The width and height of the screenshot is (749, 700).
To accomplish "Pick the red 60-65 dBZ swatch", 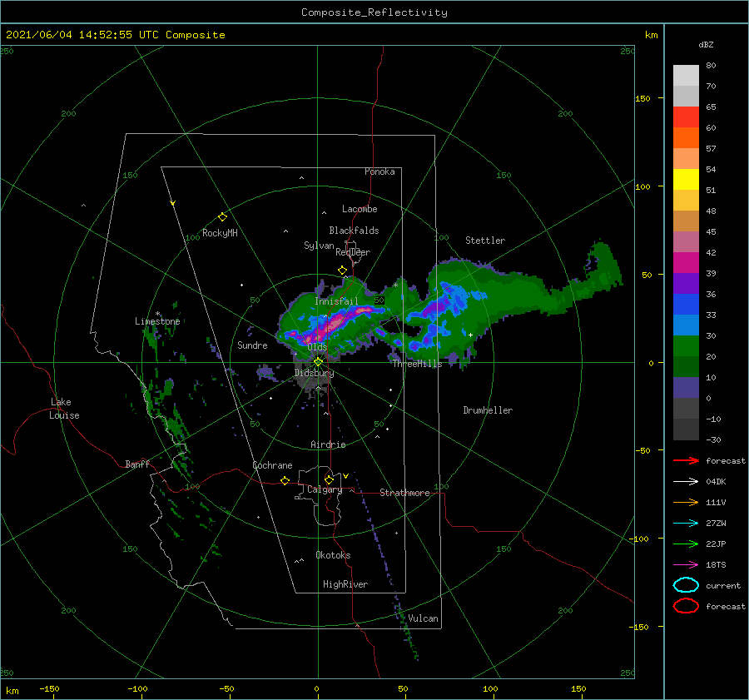I will (x=686, y=117).
